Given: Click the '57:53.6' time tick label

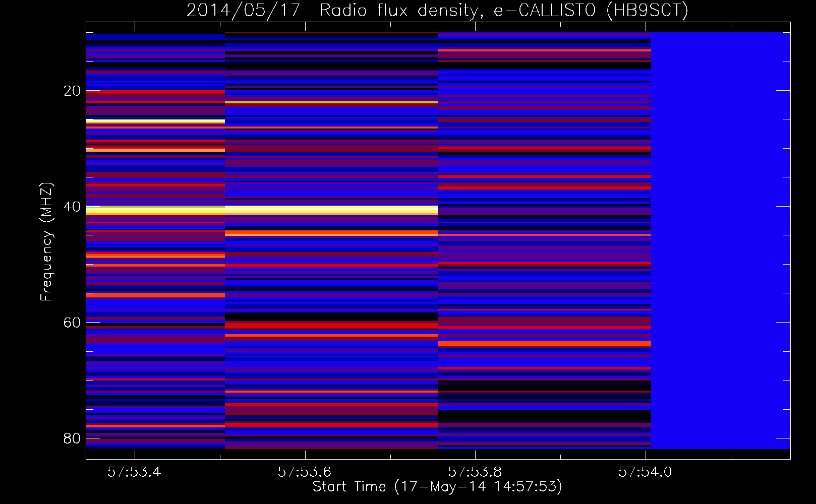Looking at the screenshot, I should coord(305,472).
